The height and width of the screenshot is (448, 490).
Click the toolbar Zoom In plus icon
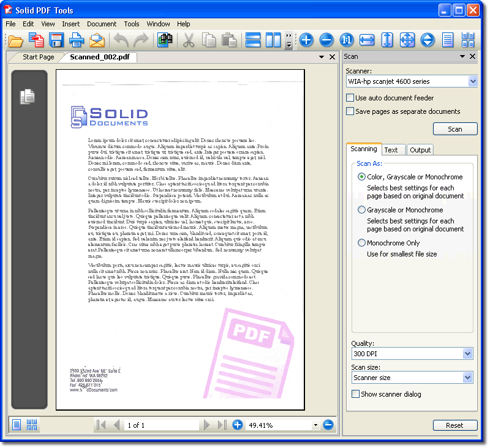pyautogui.click(x=306, y=41)
